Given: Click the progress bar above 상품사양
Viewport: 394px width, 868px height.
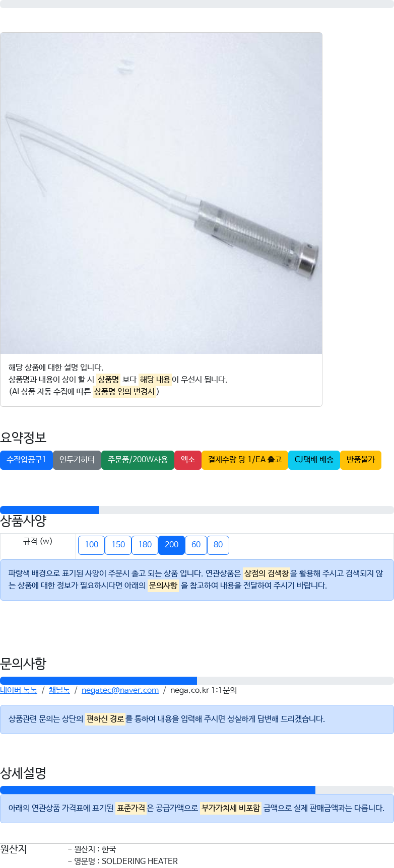Looking at the screenshot, I should [x=197, y=510].
